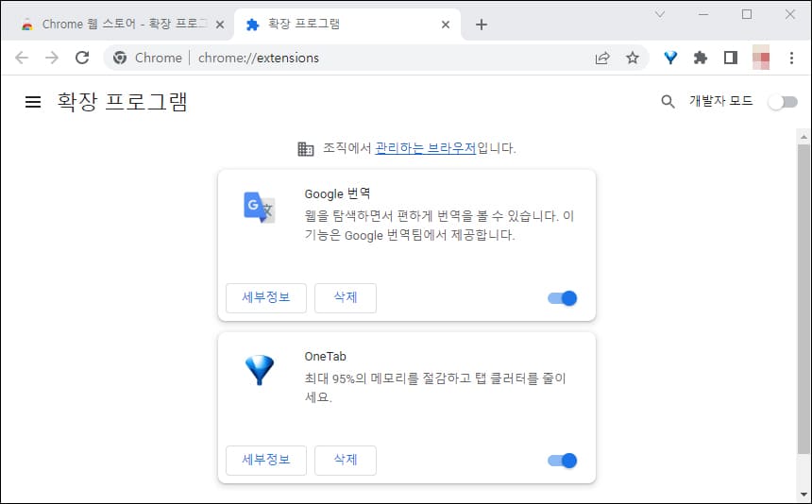
Task: Click scrollbar up arrow
Action: 804,137
